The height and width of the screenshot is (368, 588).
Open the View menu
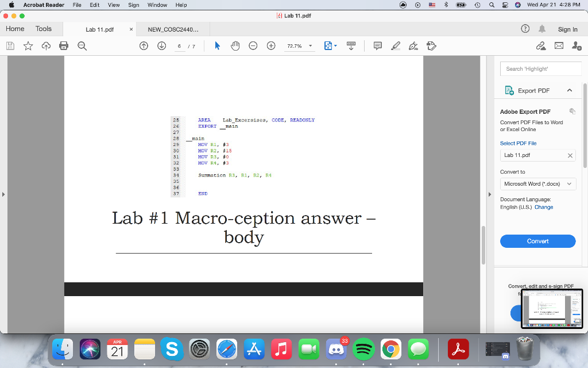tap(114, 5)
